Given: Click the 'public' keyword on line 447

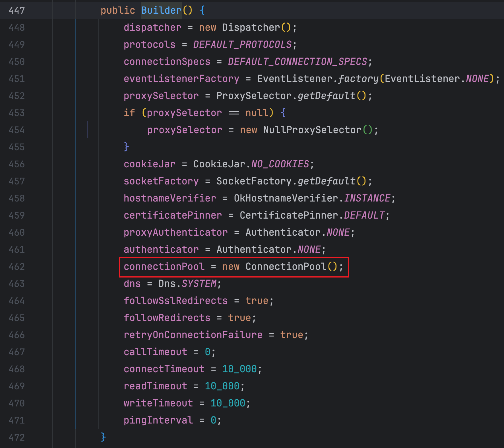Looking at the screenshot, I should click(118, 11).
